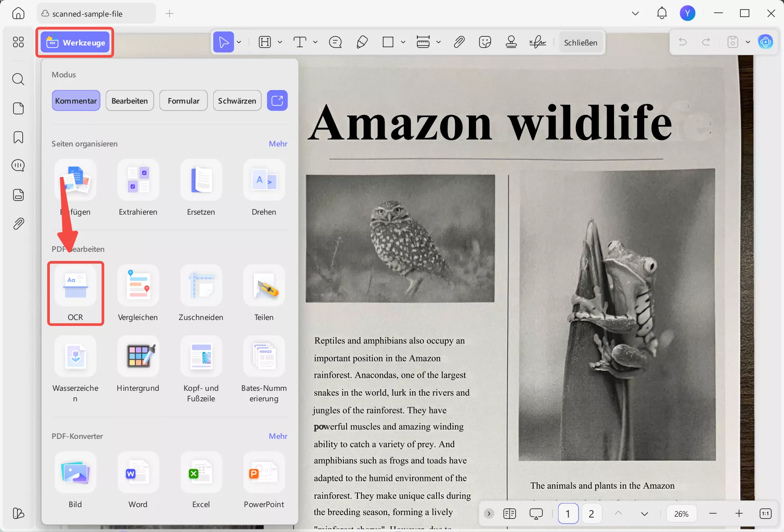Open the Hintergrund background tool

point(138,365)
